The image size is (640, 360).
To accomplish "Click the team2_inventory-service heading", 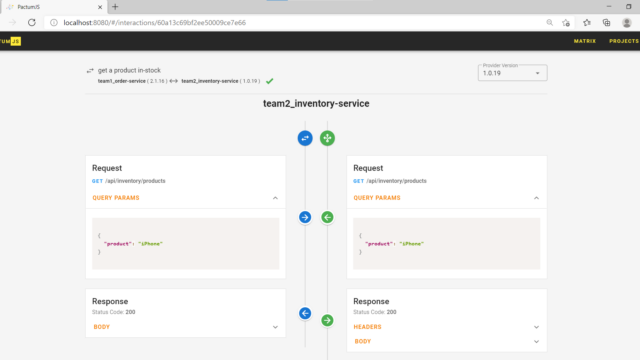I will [x=316, y=104].
